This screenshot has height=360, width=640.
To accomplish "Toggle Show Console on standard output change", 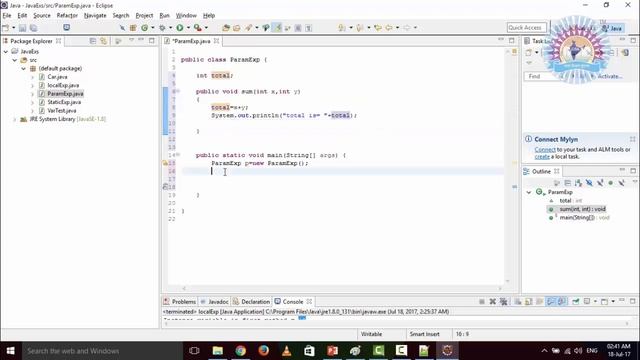I will click(551, 302).
